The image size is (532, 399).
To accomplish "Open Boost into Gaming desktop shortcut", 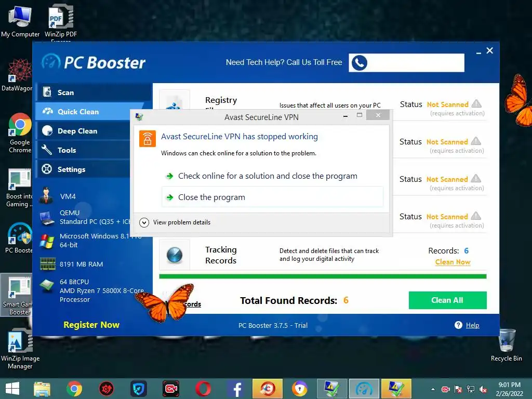I will (x=19, y=188).
